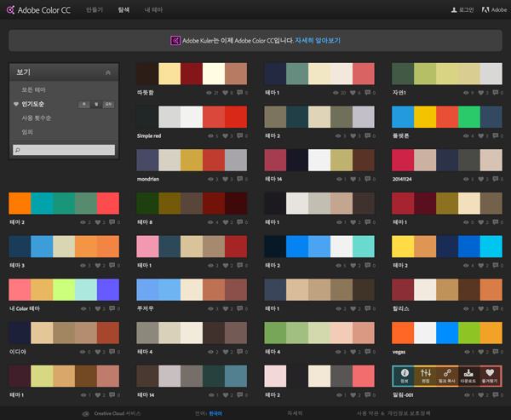
Task: Select 모든 테마 in the 보기 panel
Action: pos(33,89)
